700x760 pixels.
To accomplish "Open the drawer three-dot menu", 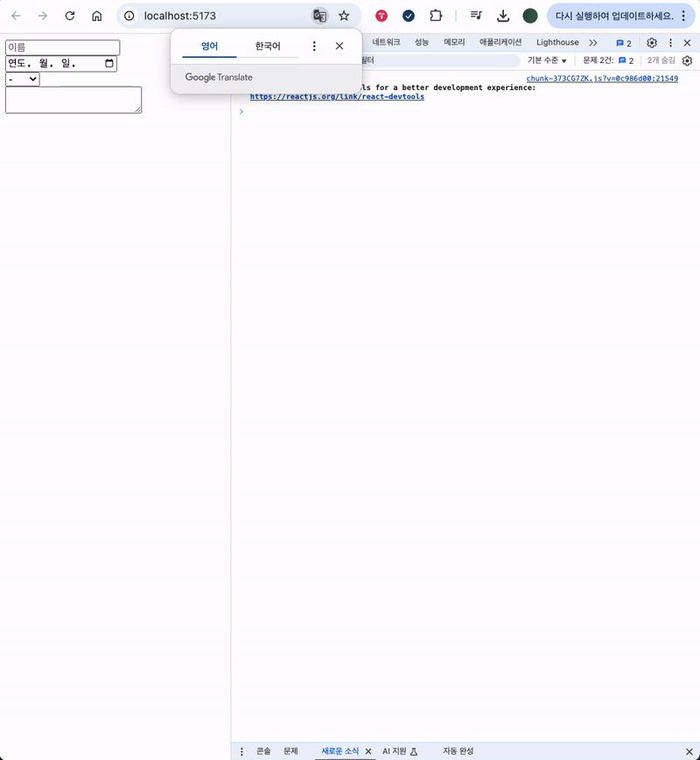I will tap(241, 751).
